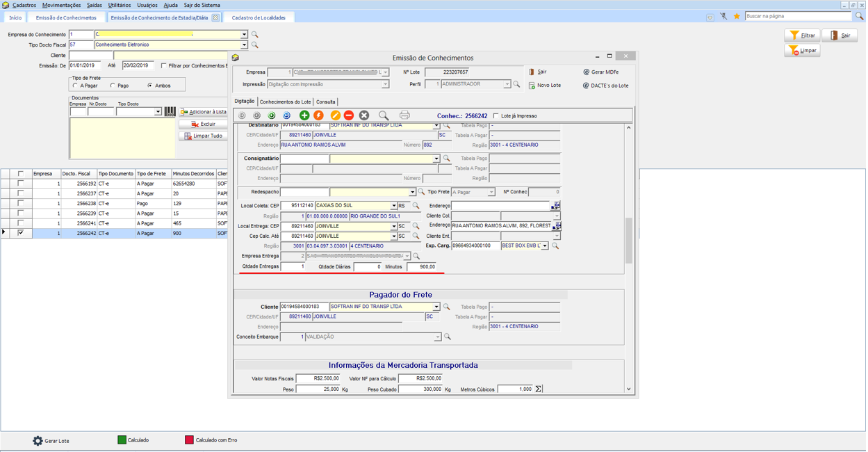The image size is (868, 452).
Task: Enable the 'Lote já Impresso' checkbox
Action: (x=496, y=116)
